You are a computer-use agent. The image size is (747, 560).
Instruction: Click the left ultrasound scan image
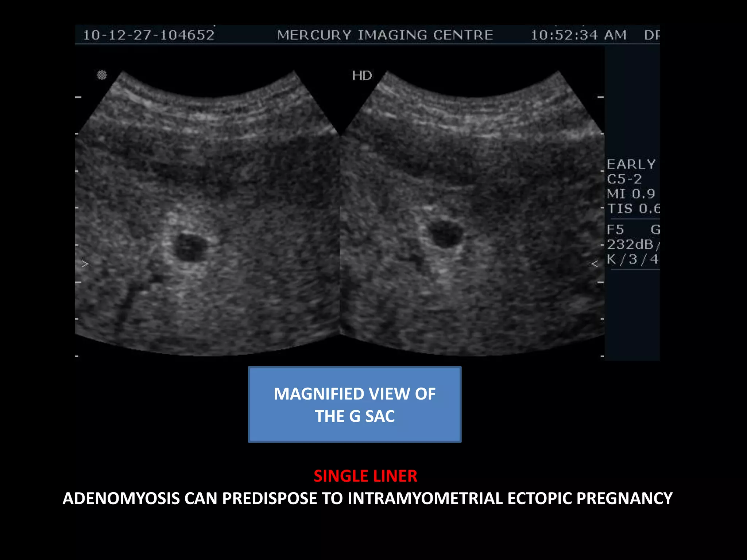coord(208,213)
